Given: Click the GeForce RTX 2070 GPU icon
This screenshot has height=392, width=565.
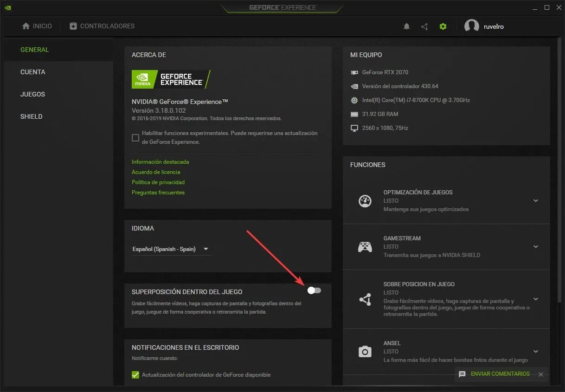Looking at the screenshot, I should [354, 72].
